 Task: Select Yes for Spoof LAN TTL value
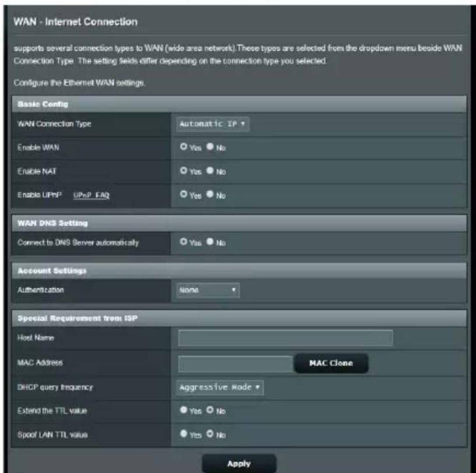point(184,433)
